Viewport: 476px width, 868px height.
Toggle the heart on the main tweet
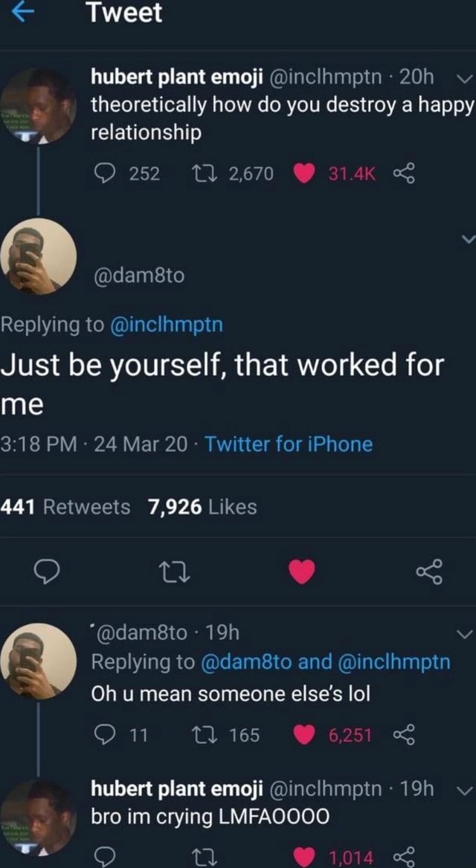302,571
